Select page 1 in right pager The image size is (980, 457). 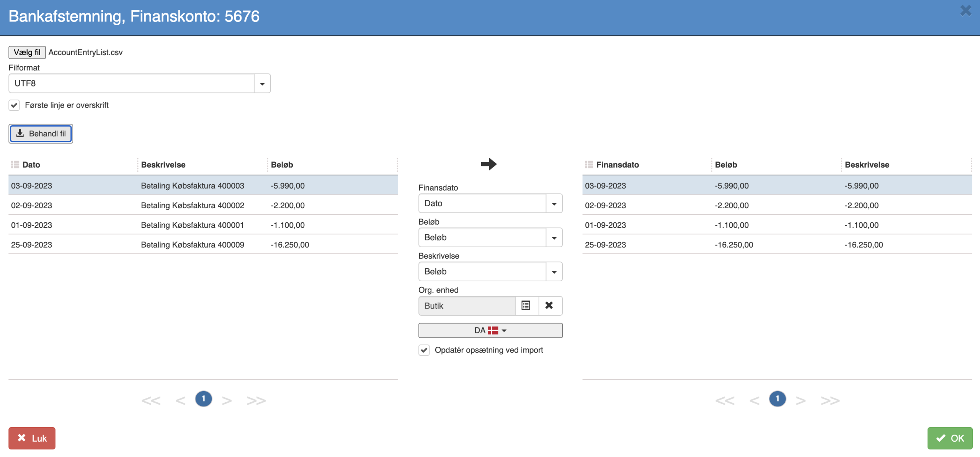[777, 399]
